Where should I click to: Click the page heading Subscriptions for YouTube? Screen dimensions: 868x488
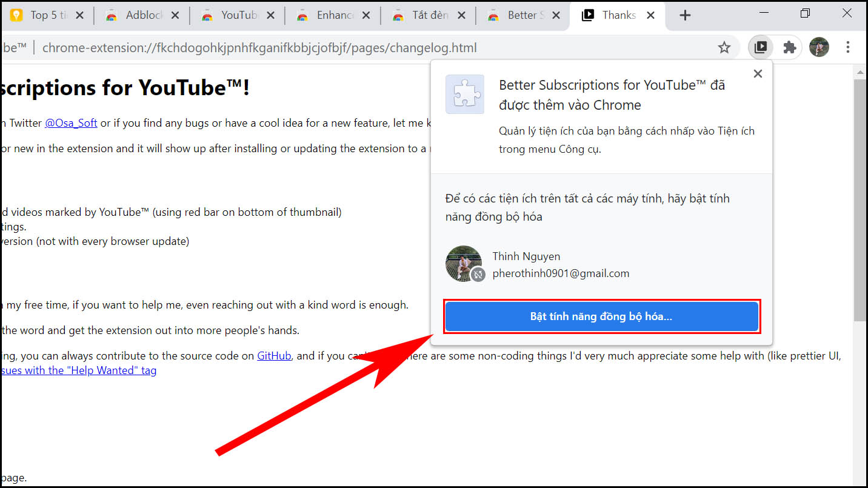click(125, 88)
